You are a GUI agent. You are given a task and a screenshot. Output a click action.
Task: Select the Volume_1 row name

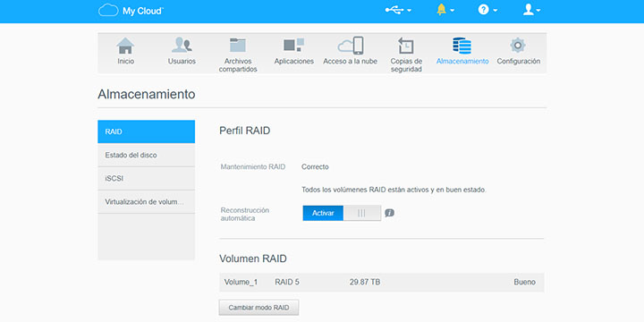tap(241, 283)
